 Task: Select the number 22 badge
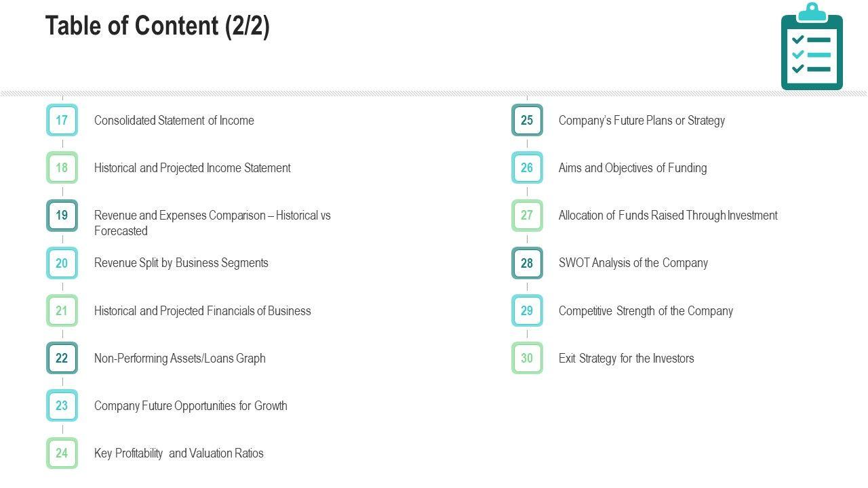pyautogui.click(x=62, y=358)
